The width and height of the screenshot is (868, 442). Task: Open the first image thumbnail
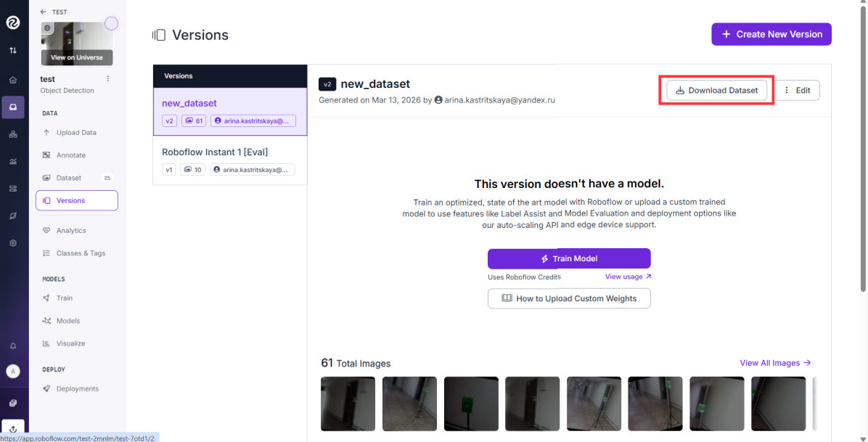348,404
